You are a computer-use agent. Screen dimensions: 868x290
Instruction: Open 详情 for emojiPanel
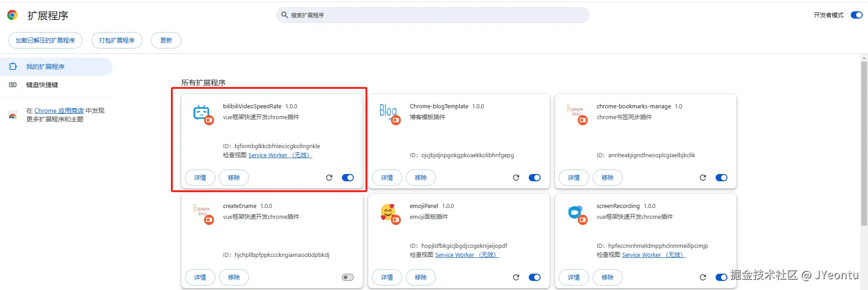[x=387, y=277]
